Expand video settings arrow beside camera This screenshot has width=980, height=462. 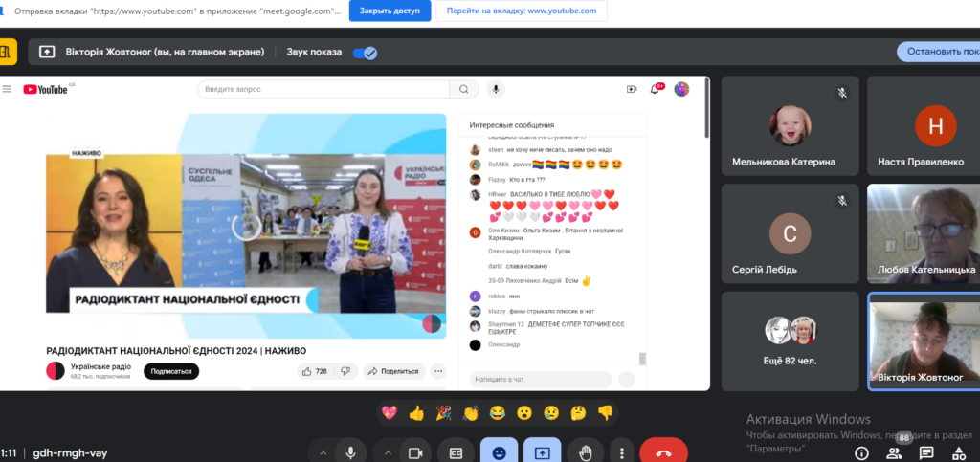[387, 452]
